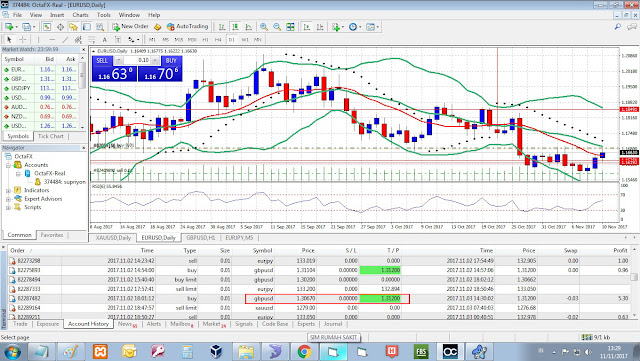This screenshot has width=640, height=361.
Task: Click the SELL one-click button
Action: (102, 60)
